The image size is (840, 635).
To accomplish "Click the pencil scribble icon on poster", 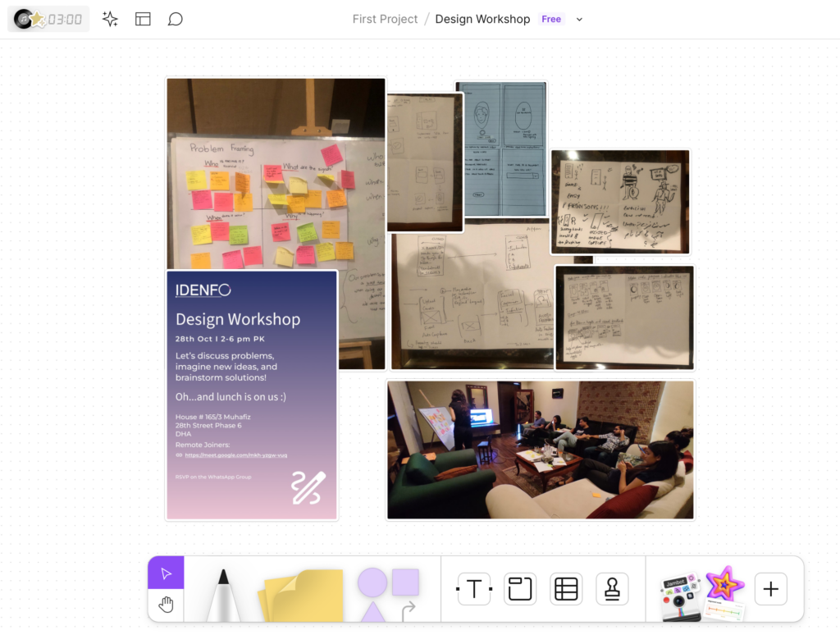I will pyautogui.click(x=308, y=487).
